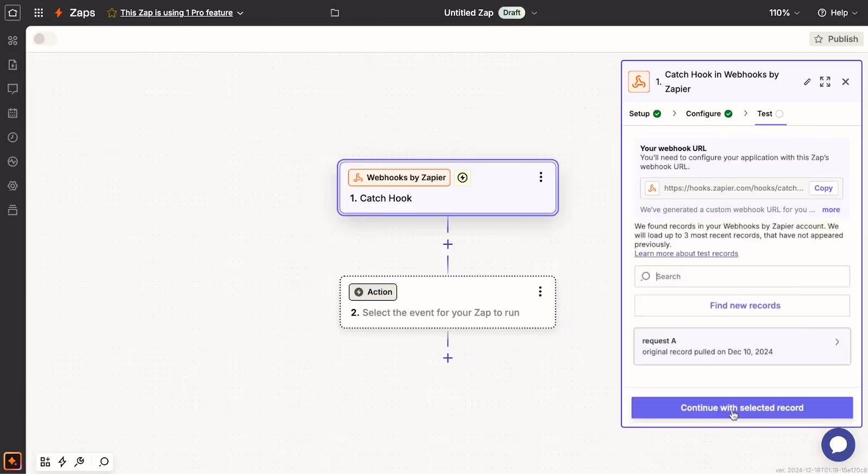Click Continue with selected record
868x474 pixels.
pyautogui.click(x=742, y=408)
